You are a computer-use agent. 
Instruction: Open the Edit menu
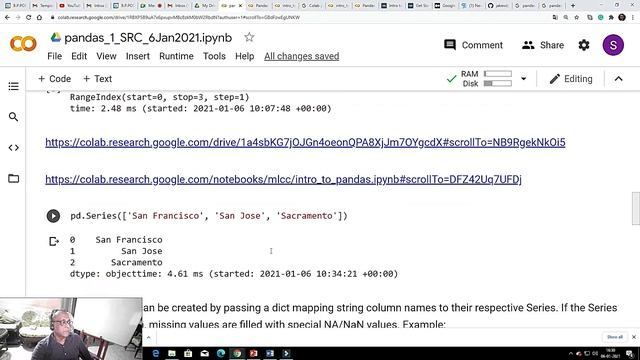pyautogui.click(x=79, y=56)
